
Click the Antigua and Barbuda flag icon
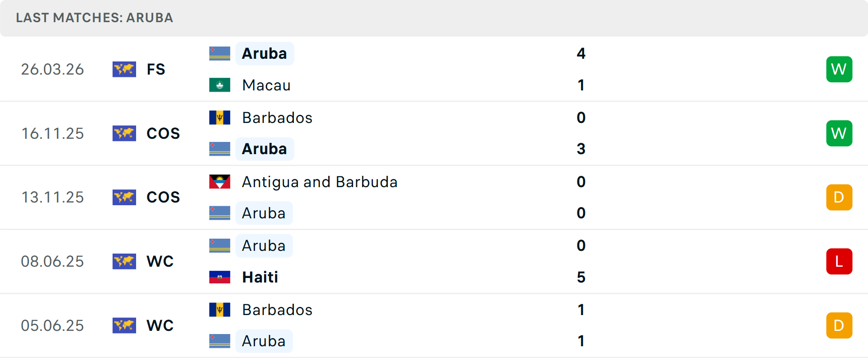coord(219,182)
